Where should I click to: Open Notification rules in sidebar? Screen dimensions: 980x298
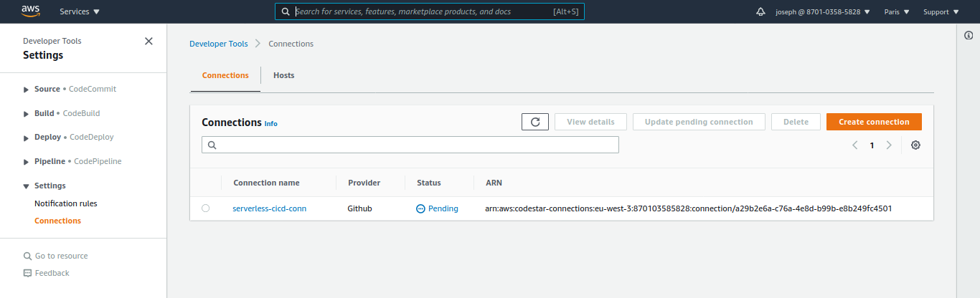[65, 203]
